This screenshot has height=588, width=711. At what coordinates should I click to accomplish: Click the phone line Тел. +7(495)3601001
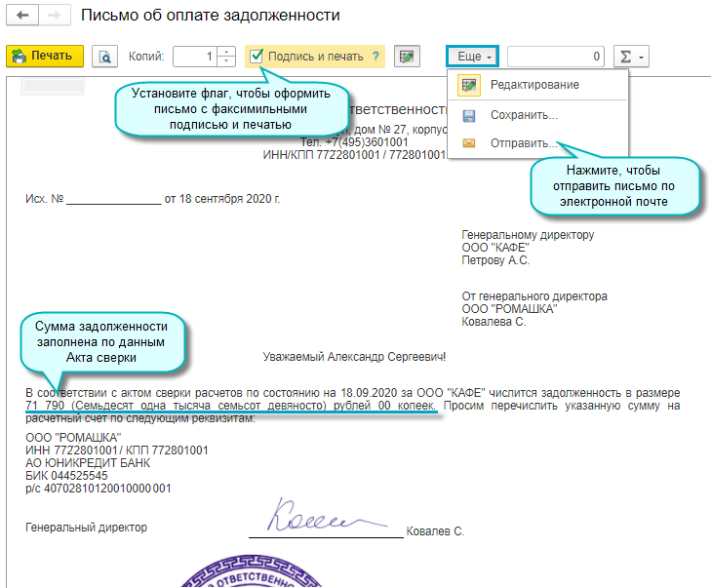coord(354,142)
